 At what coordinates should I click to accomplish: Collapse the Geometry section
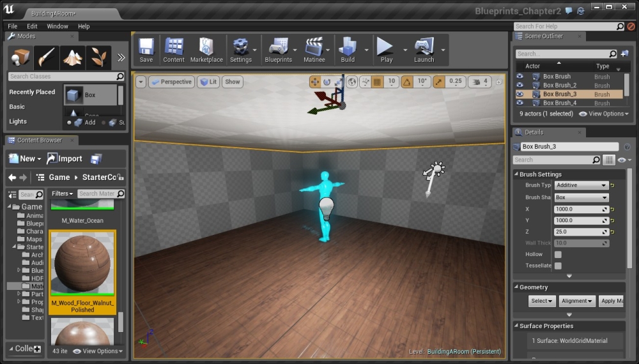pos(516,287)
